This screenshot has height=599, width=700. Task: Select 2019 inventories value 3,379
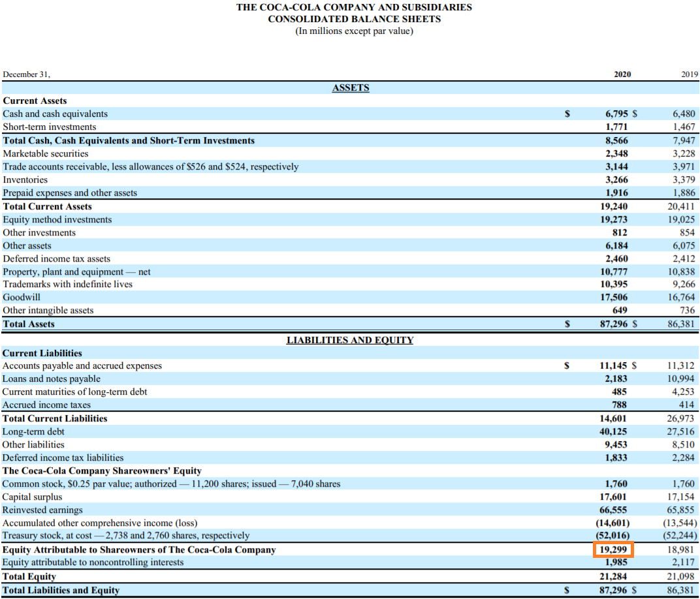pos(684,179)
